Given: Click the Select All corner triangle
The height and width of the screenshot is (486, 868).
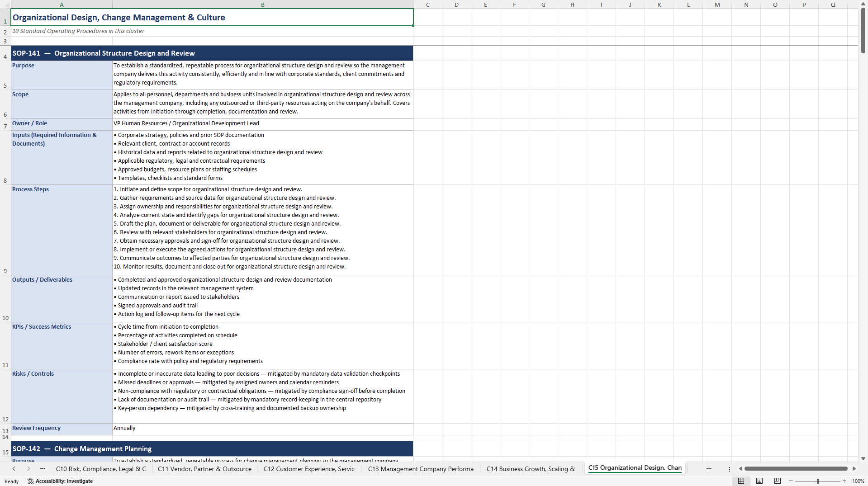Looking at the screenshot, I should pyautogui.click(x=5, y=5).
